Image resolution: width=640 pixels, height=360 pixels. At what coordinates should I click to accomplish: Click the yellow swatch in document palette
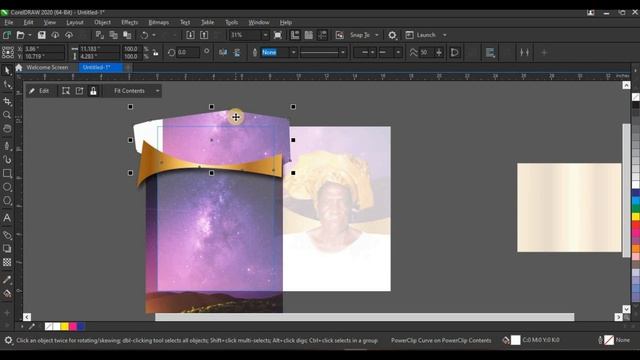point(64,326)
